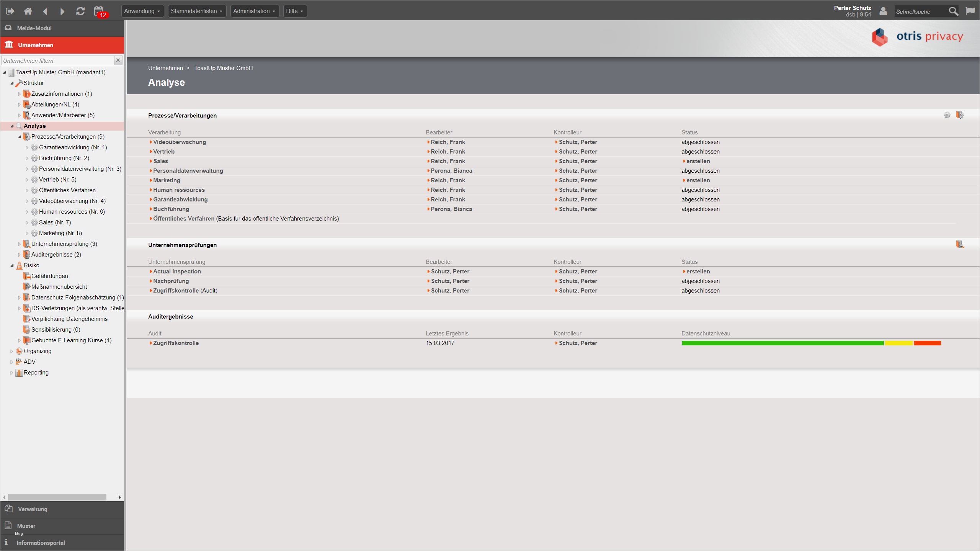Click the icon in Unternehmensprüfungen header
This screenshot has width=980, height=551.
[960, 245]
